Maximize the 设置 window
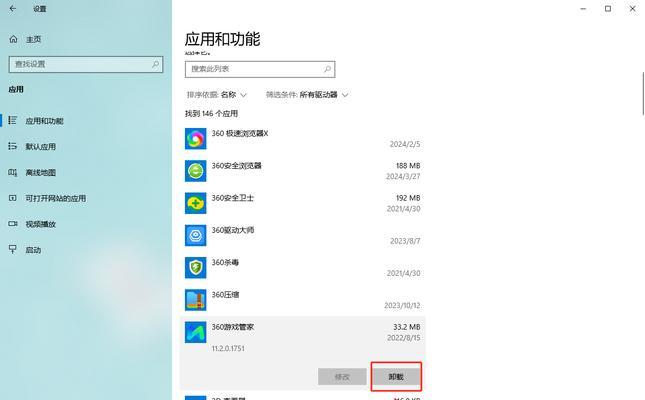 coord(608,8)
